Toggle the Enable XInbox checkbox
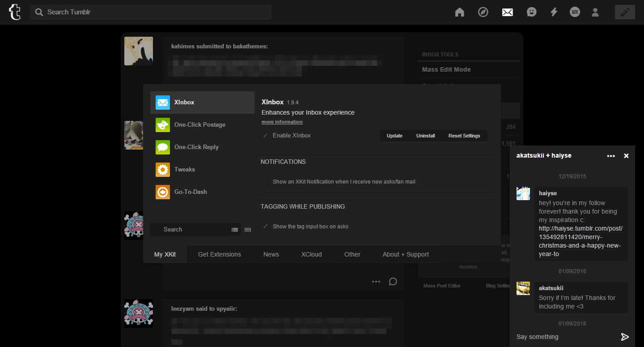This screenshot has width=644, height=347. point(266,136)
